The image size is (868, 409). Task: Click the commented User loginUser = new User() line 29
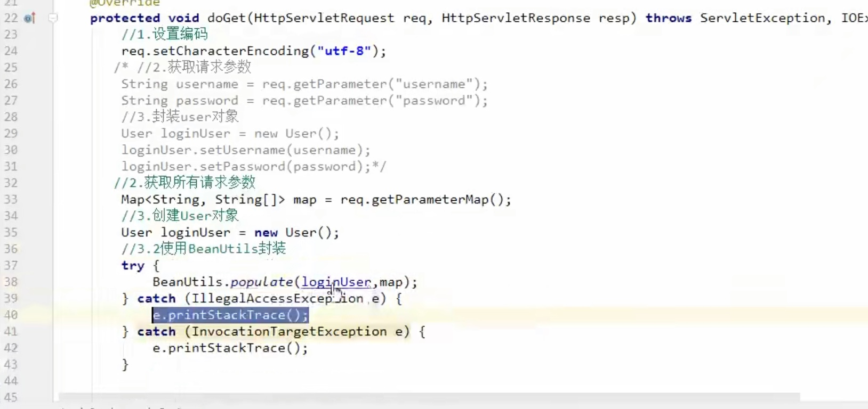pyautogui.click(x=230, y=134)
